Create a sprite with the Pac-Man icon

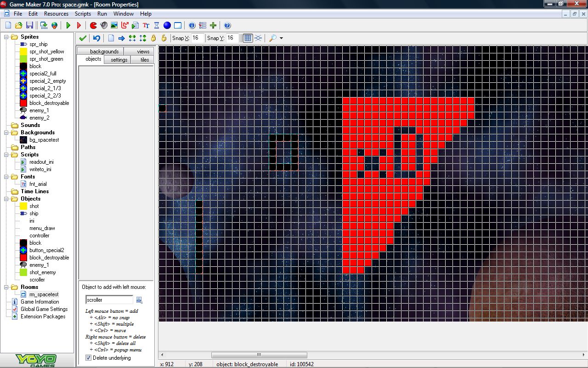[93, 26]
